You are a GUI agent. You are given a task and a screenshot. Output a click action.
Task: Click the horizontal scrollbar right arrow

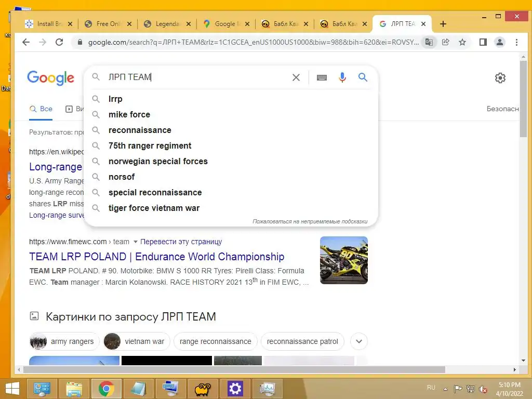(x=515, y=369)
